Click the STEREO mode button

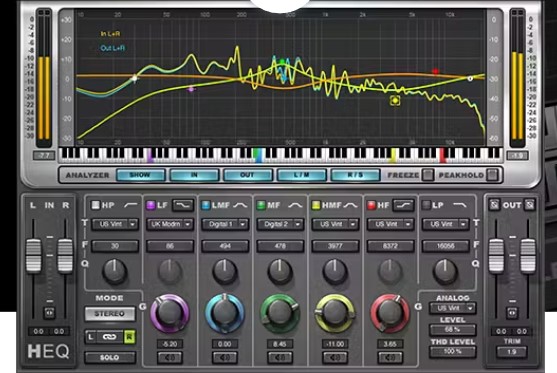pos(110,314)
